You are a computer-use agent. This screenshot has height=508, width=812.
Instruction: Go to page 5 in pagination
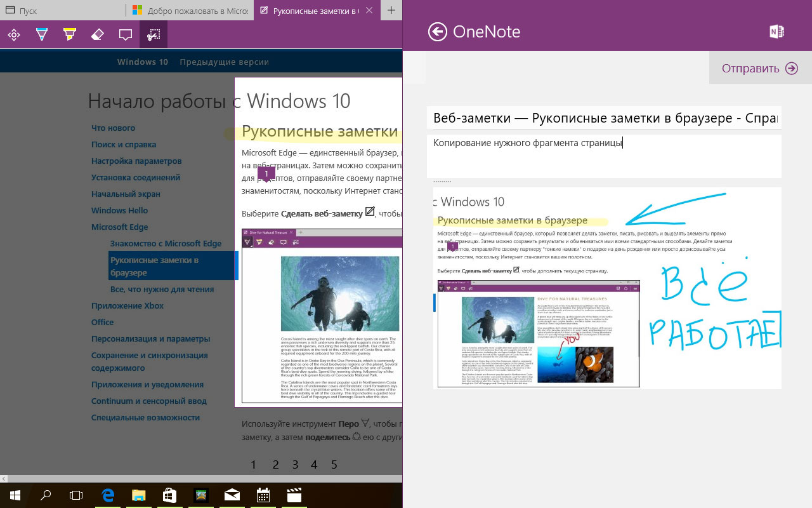(x=334, y=465)
